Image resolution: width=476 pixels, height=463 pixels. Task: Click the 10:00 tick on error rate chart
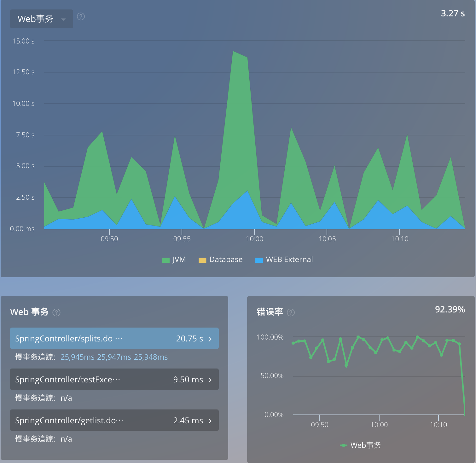point(379,425)
